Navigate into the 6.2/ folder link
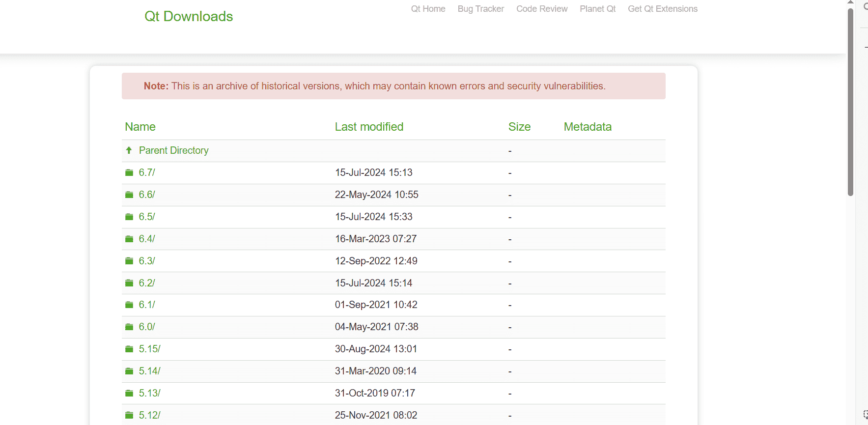This screenshot has width=868, height=425. click(x=146, y=283)
